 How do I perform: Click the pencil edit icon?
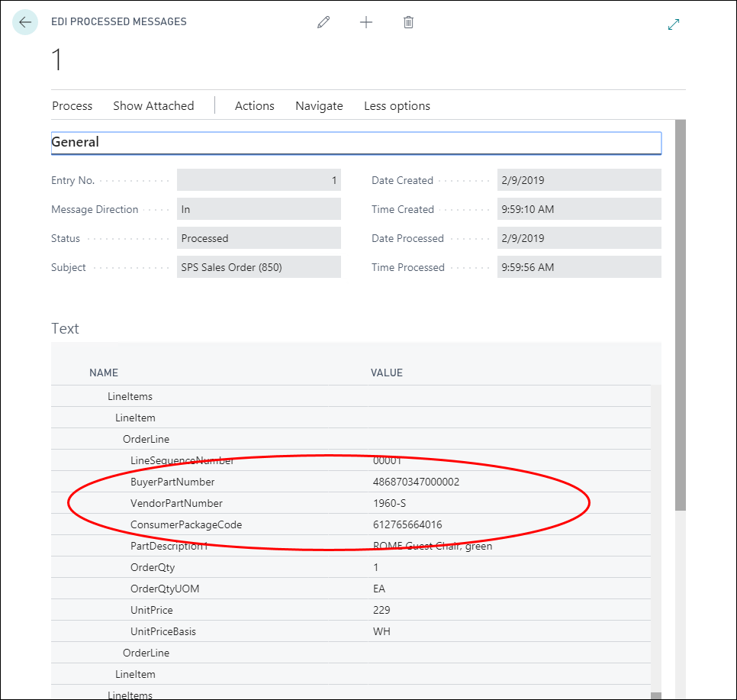(x=323, y=23)
